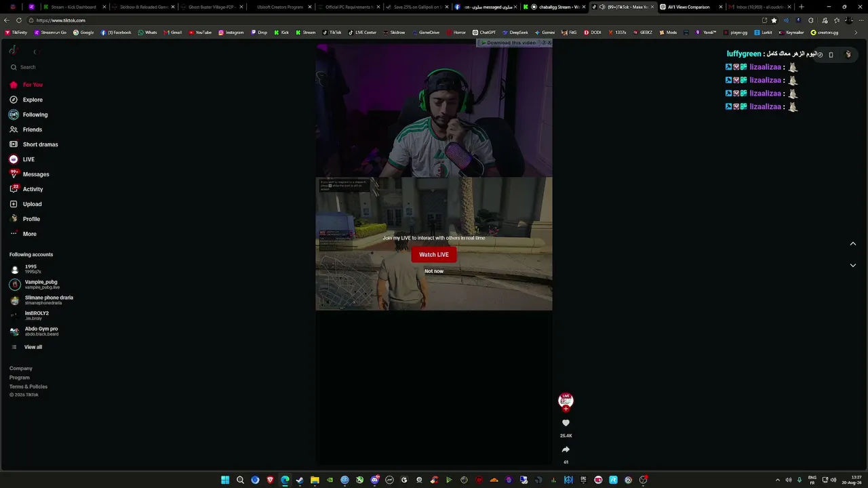This screenshot has width=868, height=488.
Task: Click the Watch LIVE button
Action: [x=434, y=255]
